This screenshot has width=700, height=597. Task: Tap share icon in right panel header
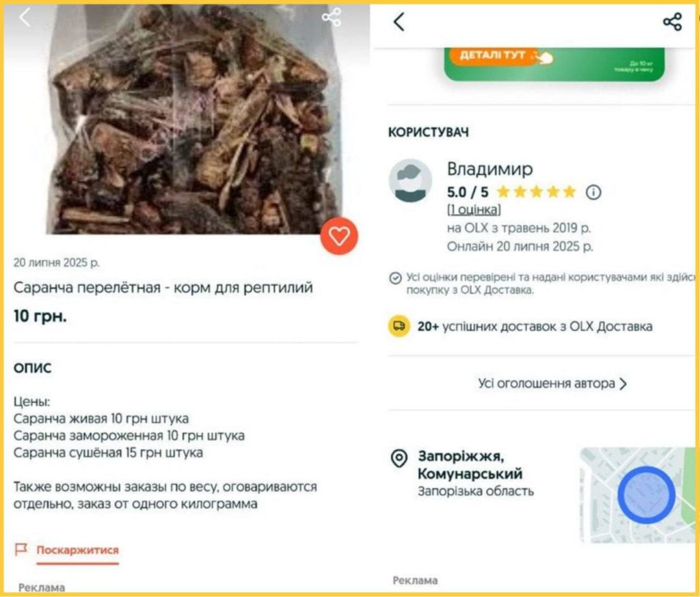click(673, 21)
